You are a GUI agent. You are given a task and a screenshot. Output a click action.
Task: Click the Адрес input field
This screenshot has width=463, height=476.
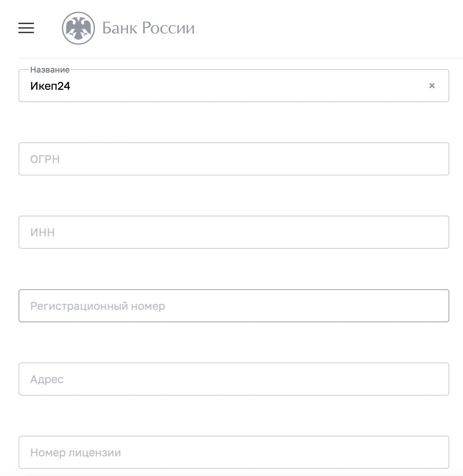pos(234,379)
